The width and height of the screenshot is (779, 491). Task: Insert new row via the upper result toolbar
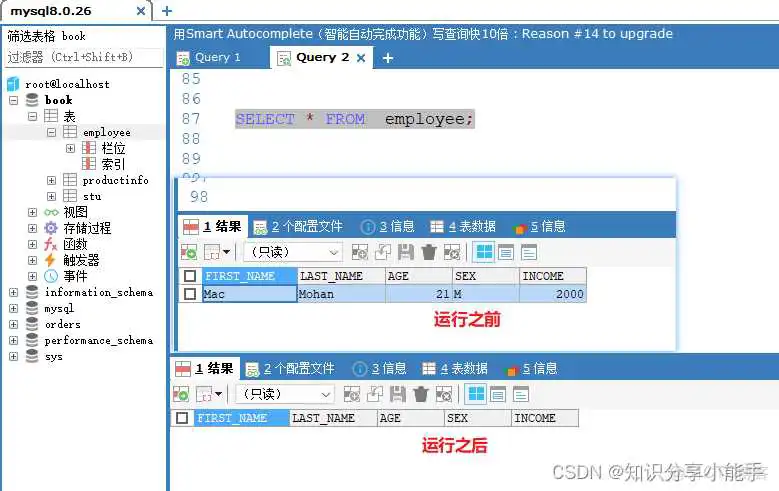pos(360,252)
